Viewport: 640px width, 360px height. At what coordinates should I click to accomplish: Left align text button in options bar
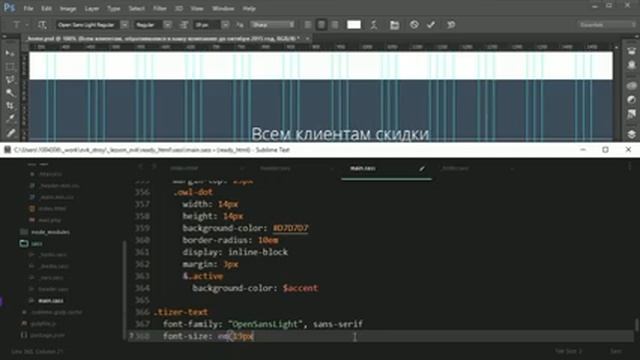(x=308, y=25)
